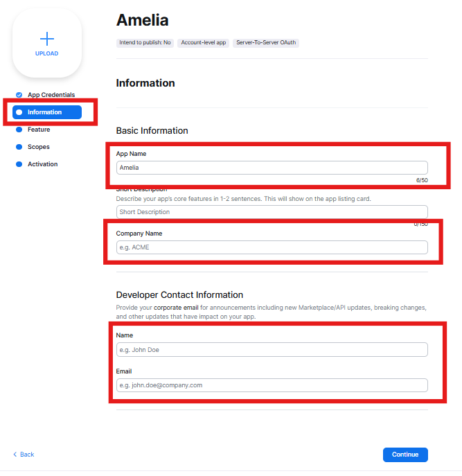The image size is (462, 476).
Task: Click the dot icon beside Activation
Action: click(19, 164)
